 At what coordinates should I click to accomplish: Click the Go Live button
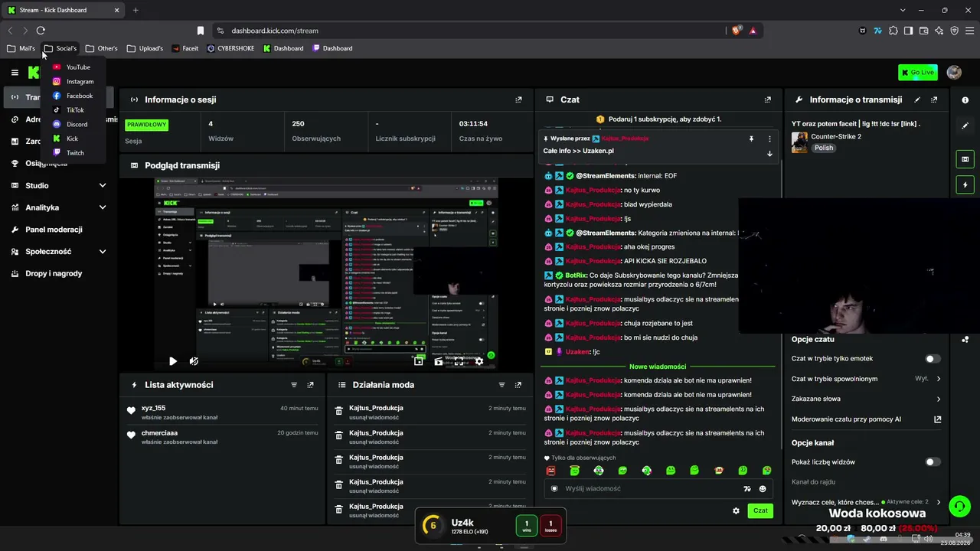(x=918, y=73)
